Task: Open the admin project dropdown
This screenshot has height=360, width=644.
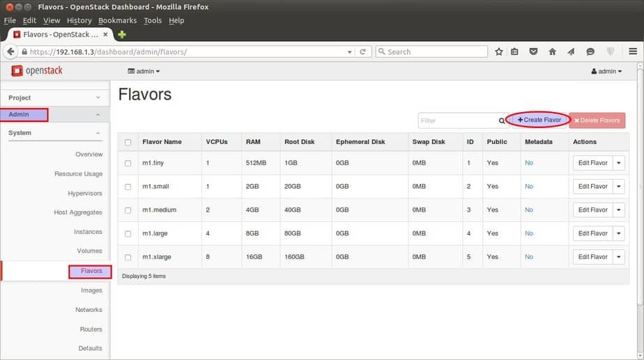Action: point(144,72)
